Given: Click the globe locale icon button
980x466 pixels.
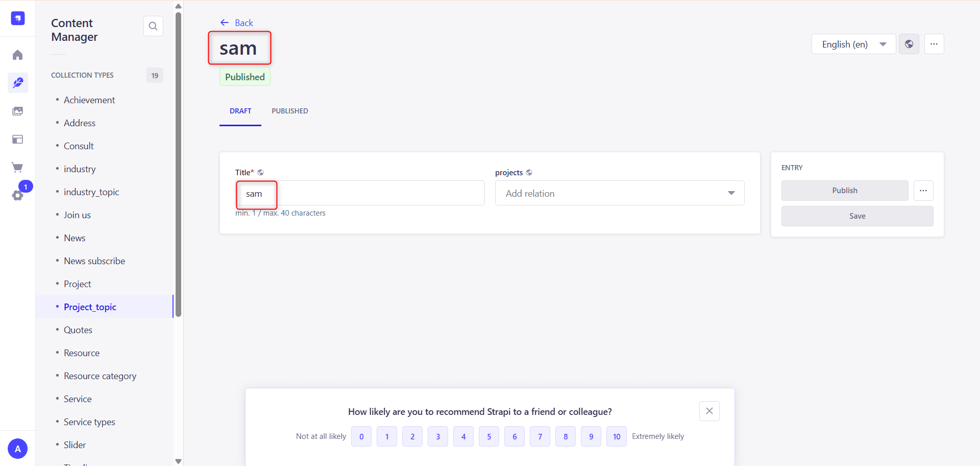Looking at the screenshot, I should coord(909,44).
